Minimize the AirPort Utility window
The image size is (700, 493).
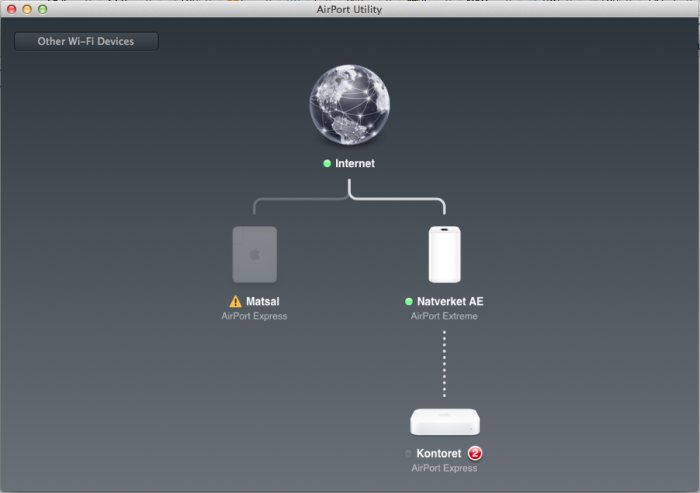click(27, 9)
